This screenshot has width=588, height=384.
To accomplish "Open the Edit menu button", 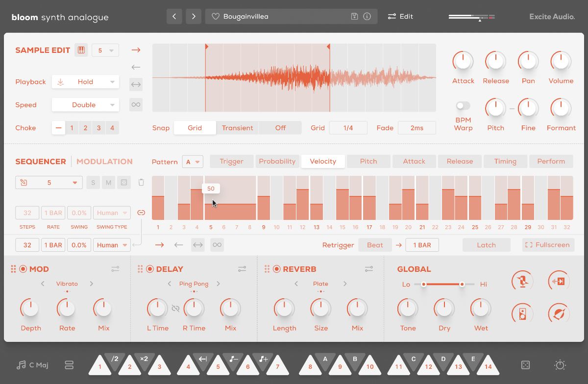I will click(400, 16).
